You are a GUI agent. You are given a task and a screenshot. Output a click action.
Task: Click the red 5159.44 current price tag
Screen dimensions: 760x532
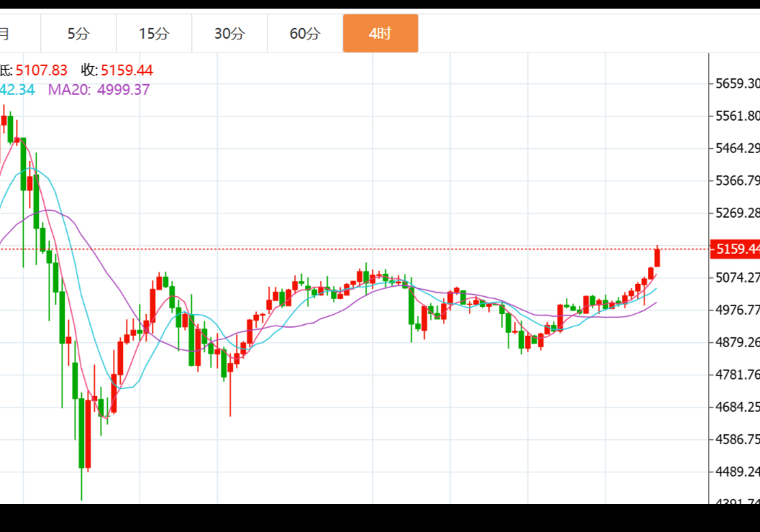pos(735,249)
